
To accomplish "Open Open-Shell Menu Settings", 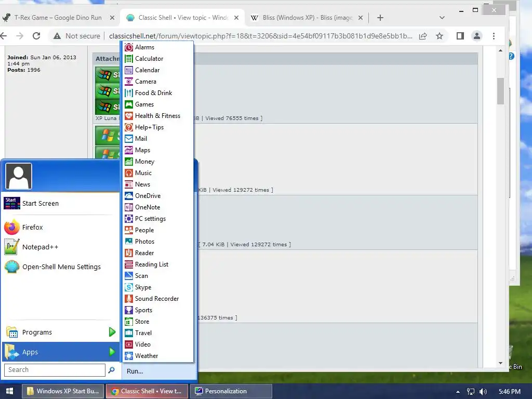I will [x=61, y=267].
